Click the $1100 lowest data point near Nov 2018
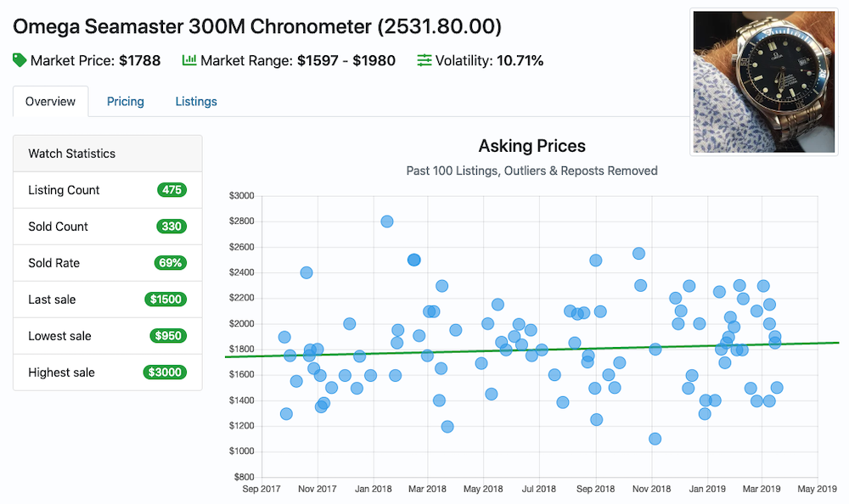 click(655, 439)
